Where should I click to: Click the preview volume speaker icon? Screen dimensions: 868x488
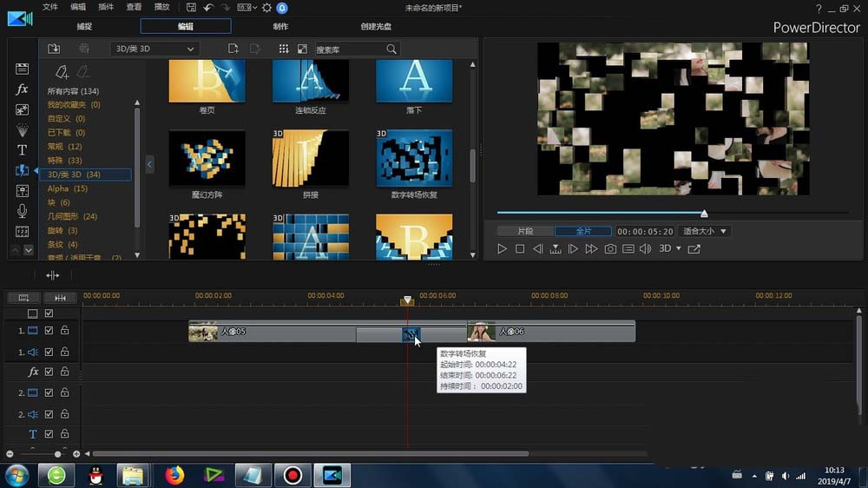point(645,249)
